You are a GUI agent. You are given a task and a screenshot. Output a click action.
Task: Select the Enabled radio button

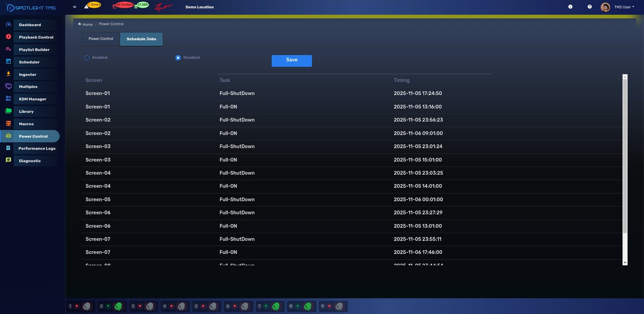click(x=87, y=58)
